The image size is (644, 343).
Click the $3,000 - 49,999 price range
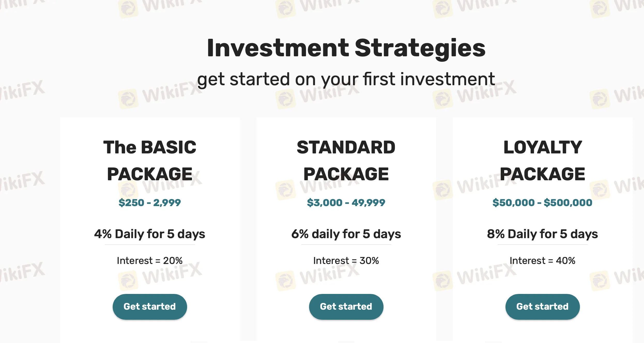tap(346, 203)
